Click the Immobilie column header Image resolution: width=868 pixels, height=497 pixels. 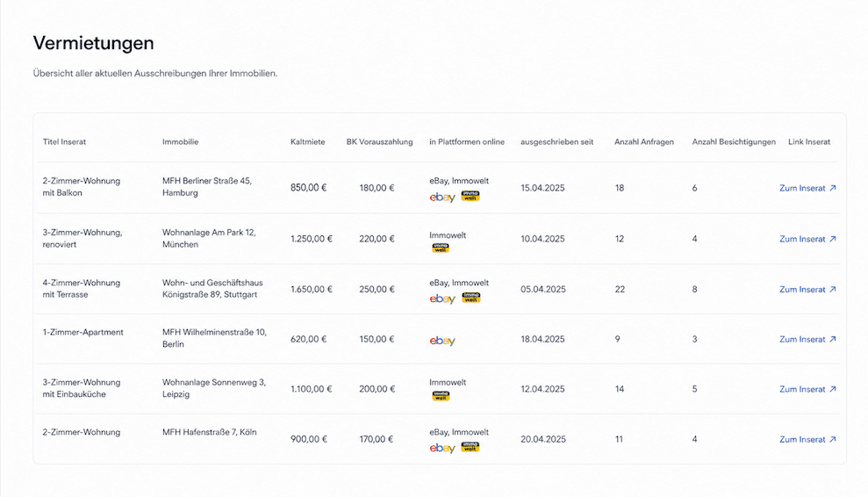click(181, 142)
